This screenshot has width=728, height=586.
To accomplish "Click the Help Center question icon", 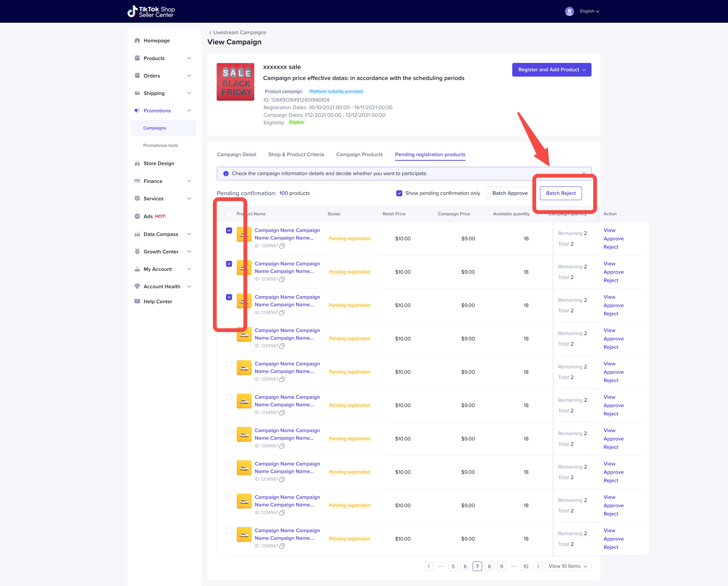I will click(137, 302).
